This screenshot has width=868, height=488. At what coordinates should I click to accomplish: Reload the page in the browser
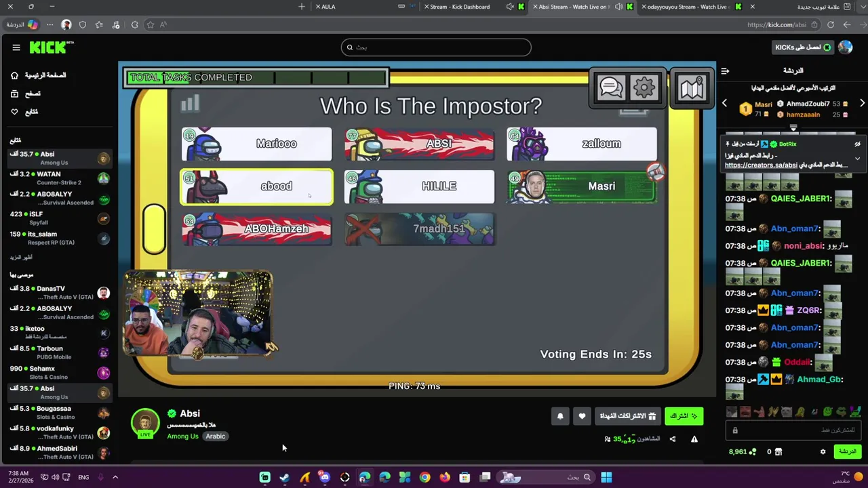(x=831, y=24)
